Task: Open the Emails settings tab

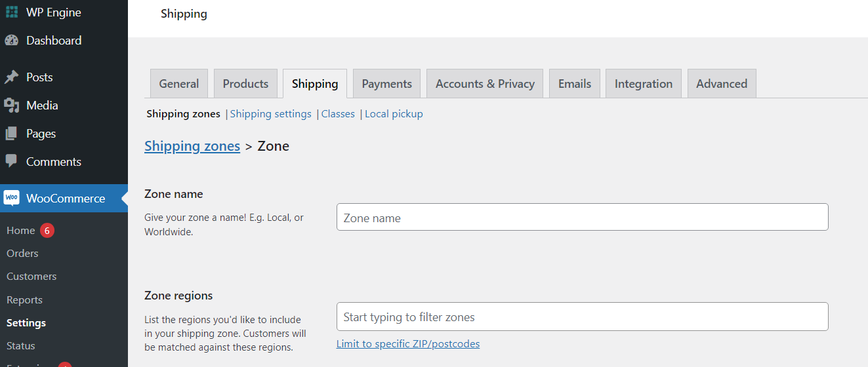Action: pos(575,84)
